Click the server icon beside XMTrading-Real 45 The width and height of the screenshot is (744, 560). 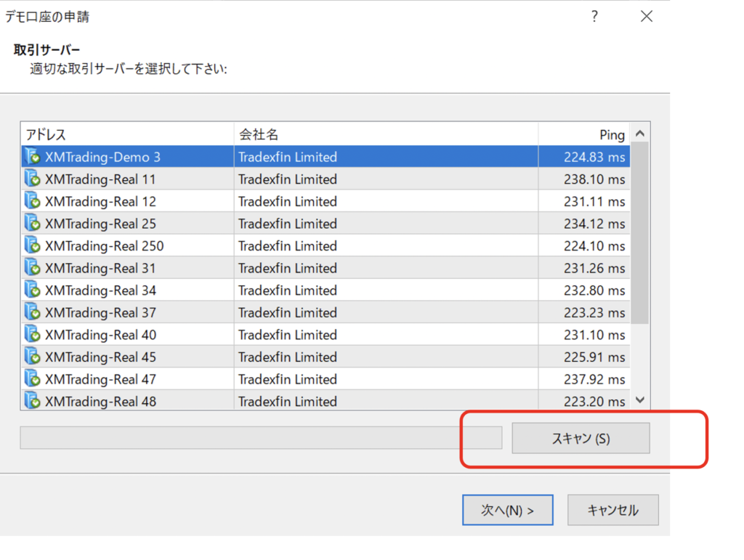click(32, 357)
